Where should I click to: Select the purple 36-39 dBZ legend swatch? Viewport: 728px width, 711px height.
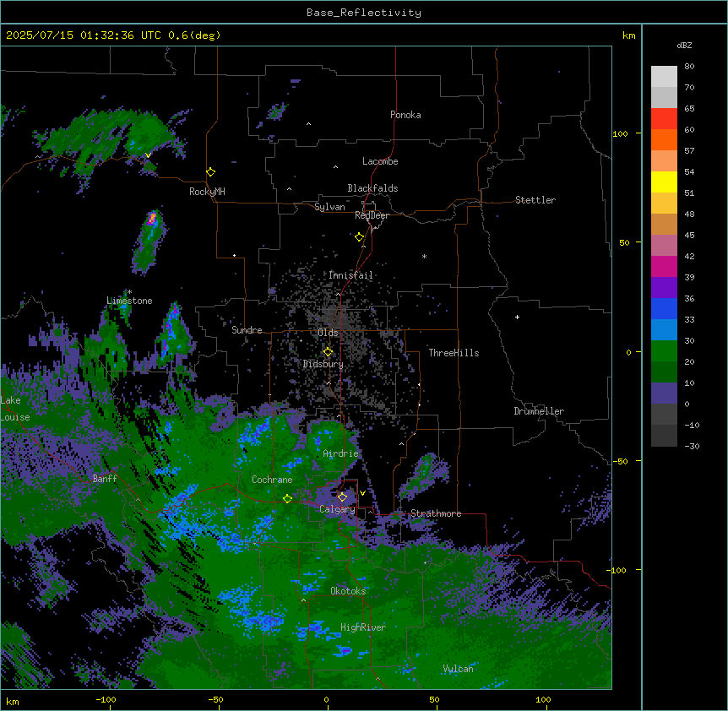point(664,288)
